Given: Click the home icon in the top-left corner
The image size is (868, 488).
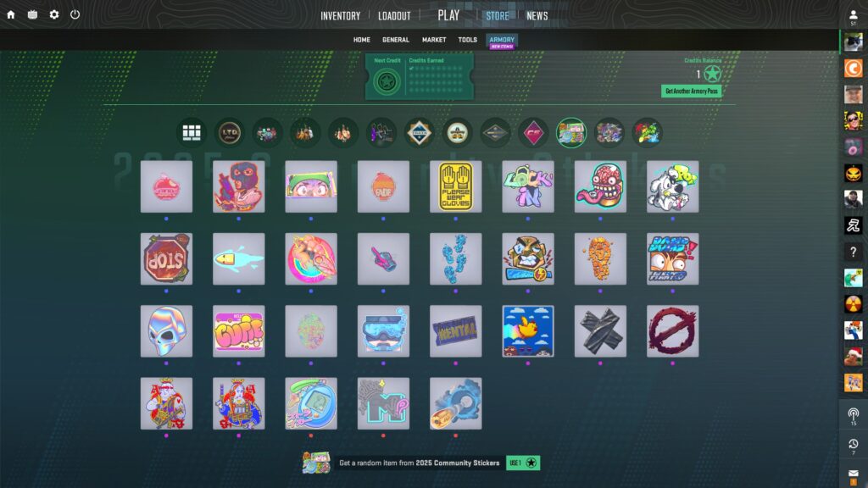Looking at the screenshot, I should pyautogui.click(x=11, y=14).
